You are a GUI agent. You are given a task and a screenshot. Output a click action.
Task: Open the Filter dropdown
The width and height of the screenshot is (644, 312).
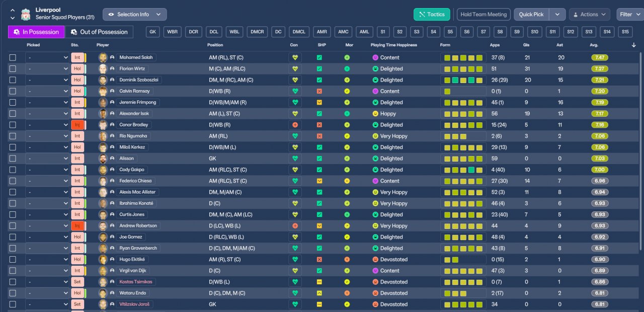pos(629,15)
